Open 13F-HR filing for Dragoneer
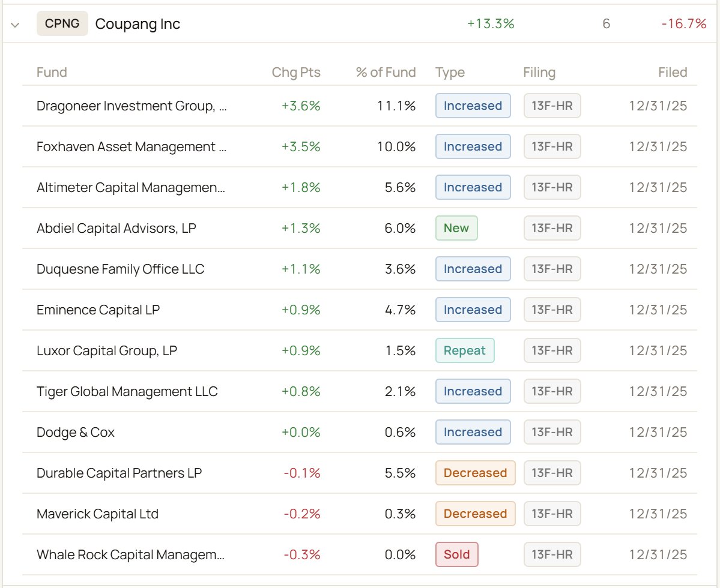 552,106
